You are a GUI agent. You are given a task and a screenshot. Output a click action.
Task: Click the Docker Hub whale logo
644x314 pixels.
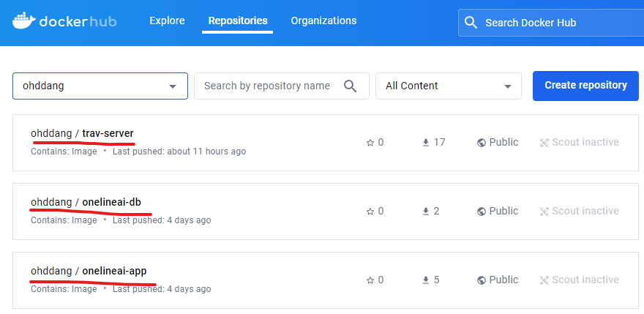point(24,21)
